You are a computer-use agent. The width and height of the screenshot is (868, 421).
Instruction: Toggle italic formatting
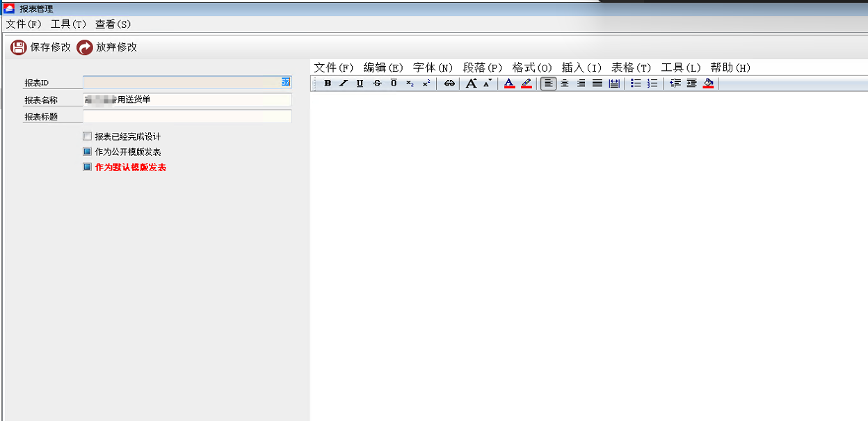pos(344,84)
